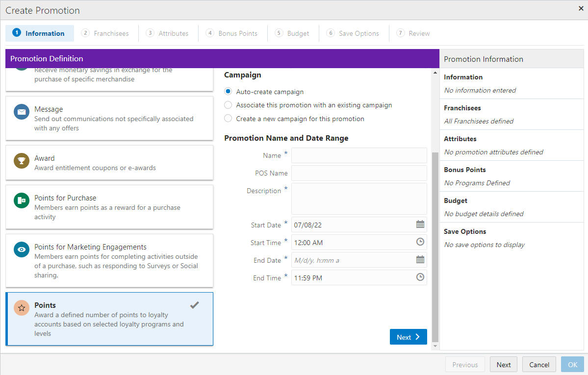Go to the Franchisees step tab
Image resolution: width=588 pixels, height=375 pixels.
[105, 33]
